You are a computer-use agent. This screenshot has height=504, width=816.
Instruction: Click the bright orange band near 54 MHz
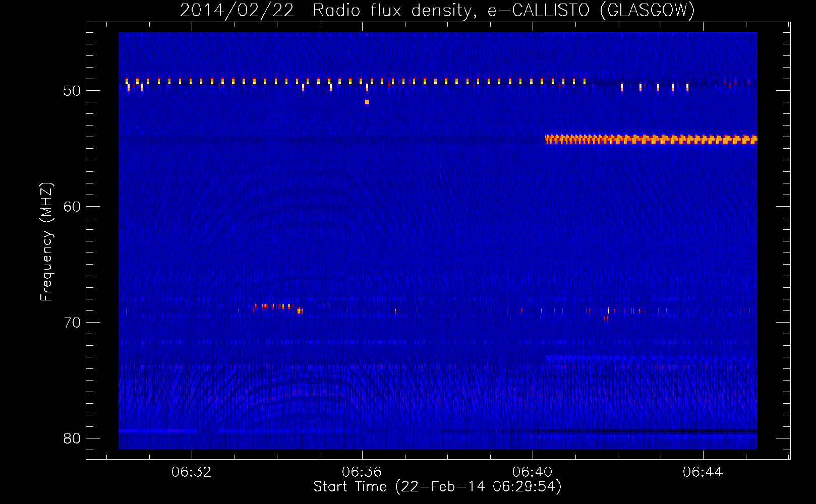coord(651,139)
